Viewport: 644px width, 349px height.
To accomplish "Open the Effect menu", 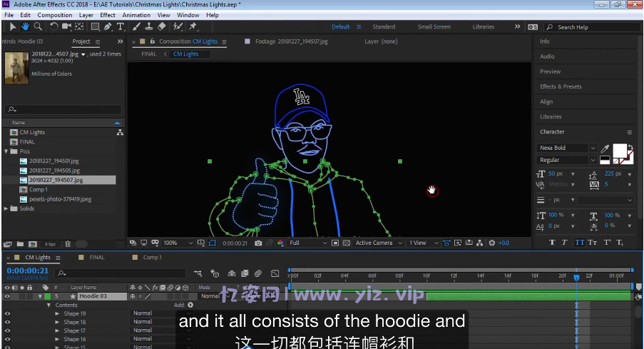I will (x=108, y=15).
